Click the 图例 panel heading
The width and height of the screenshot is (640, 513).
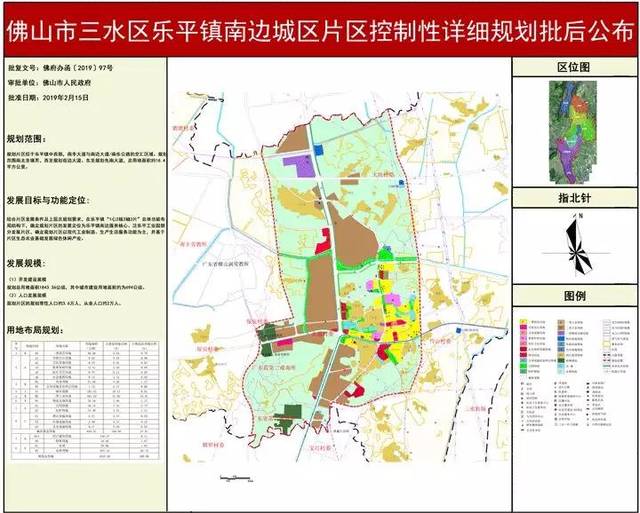pos(574,296)
